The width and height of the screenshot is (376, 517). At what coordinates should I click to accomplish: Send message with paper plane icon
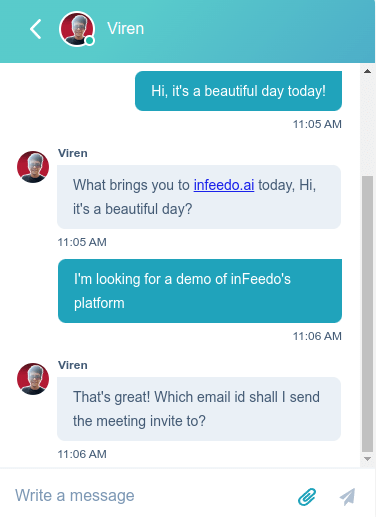tap(347, 497)
